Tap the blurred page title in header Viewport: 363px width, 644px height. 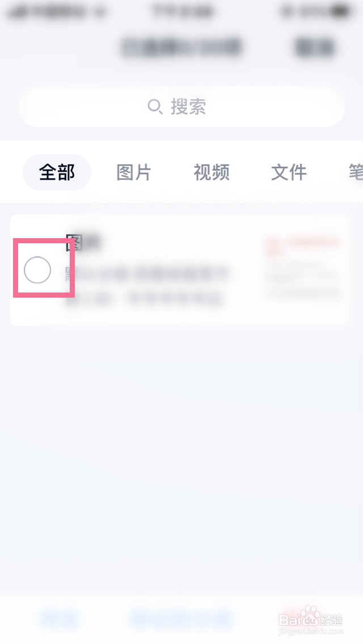(181, 46)
